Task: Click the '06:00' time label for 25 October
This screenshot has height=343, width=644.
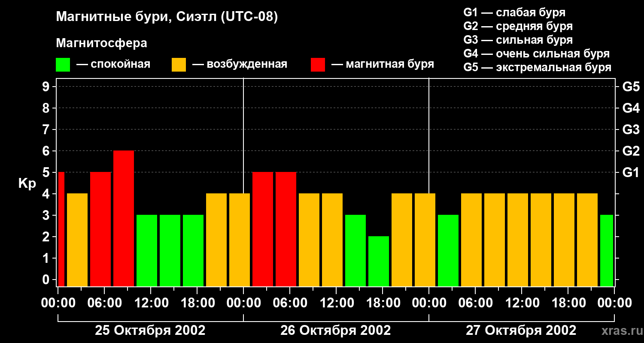Action: pyautogui.click(x=104, y=303)
